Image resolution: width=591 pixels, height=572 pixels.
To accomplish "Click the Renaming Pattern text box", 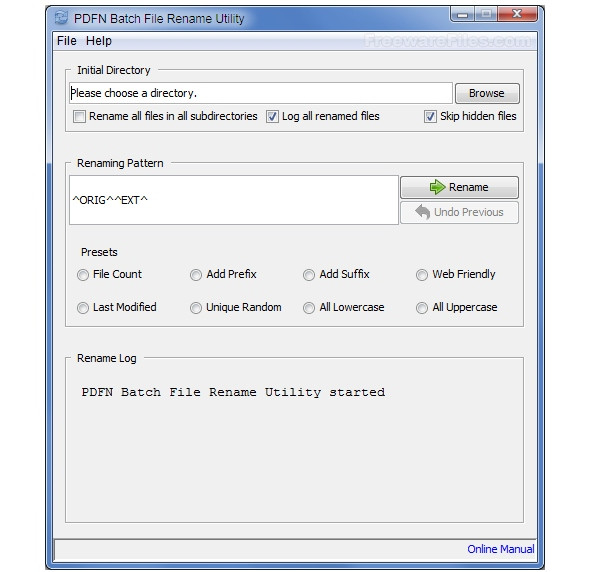I will pyautogui.click(x=234, y=200).
